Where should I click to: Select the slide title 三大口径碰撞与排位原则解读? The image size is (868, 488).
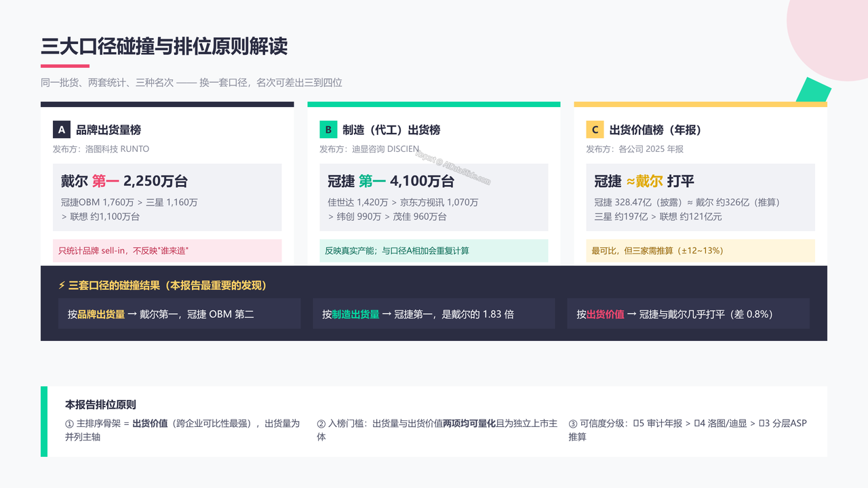(164, 46)
